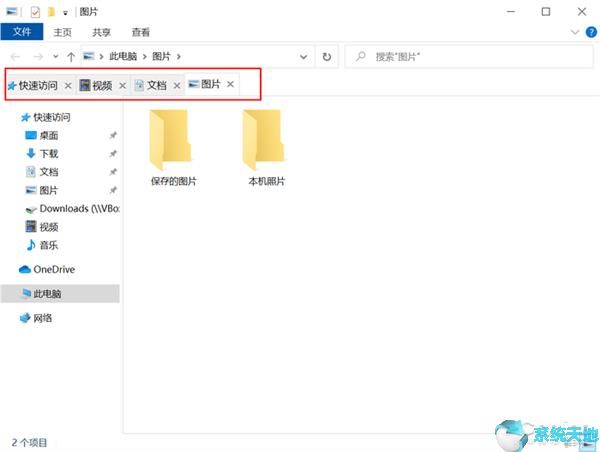Open 桌面 in the sidebar
This screenshot has height=452, width=600.
[41, 135]
